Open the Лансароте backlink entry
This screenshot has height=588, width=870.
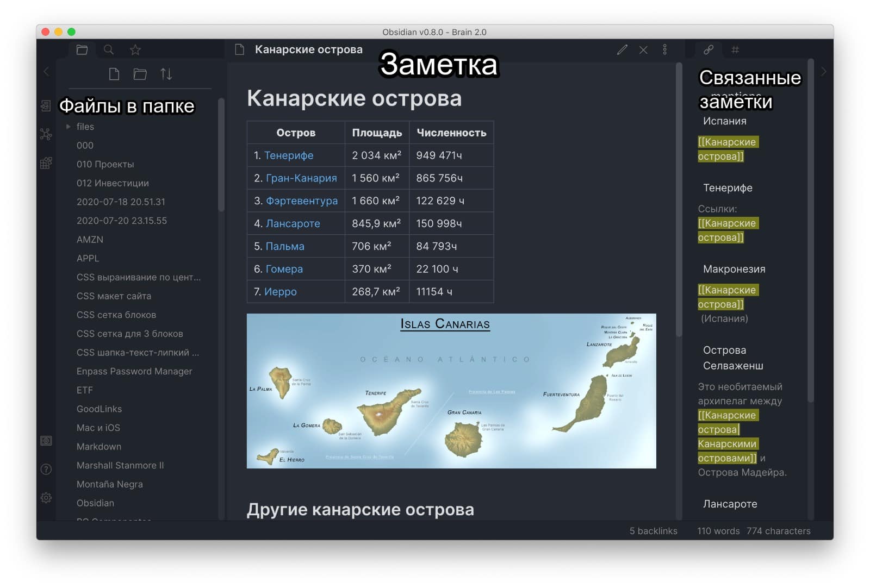730,504
